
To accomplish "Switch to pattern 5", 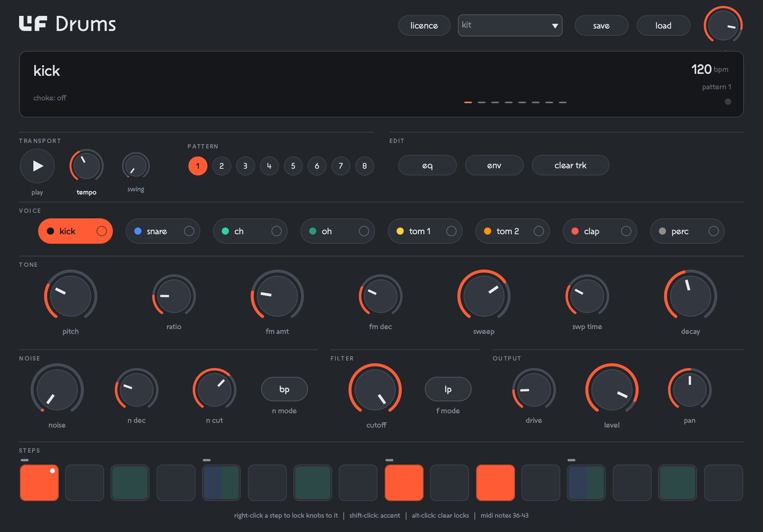I will click(293, 166).
